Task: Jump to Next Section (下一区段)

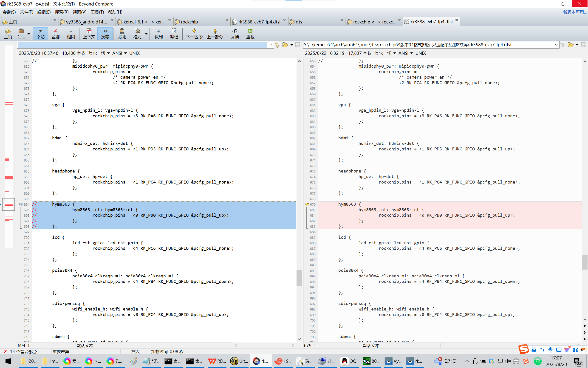Action: [194, 34]
